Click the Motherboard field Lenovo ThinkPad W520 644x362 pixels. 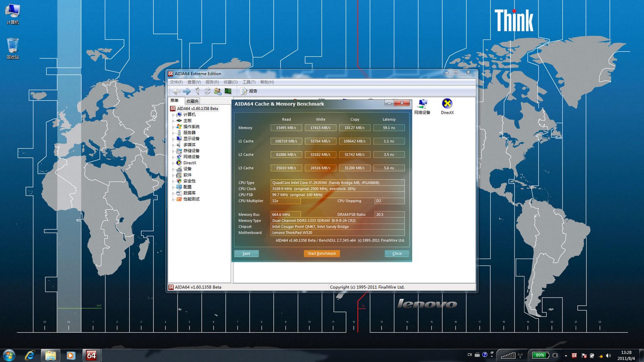(x=337, y=232)
